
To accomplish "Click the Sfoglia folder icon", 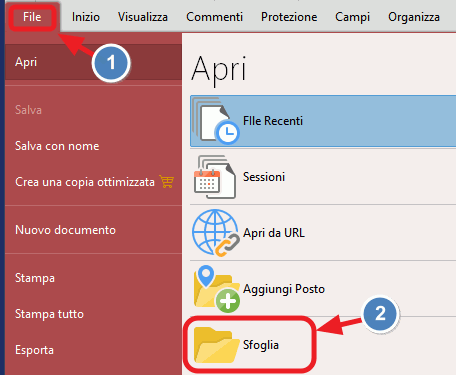I will pos(216,345).
